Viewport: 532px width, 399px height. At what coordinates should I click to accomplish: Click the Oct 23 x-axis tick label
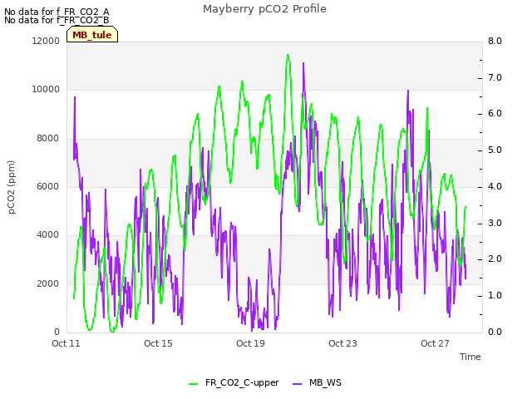pos(342,343)
